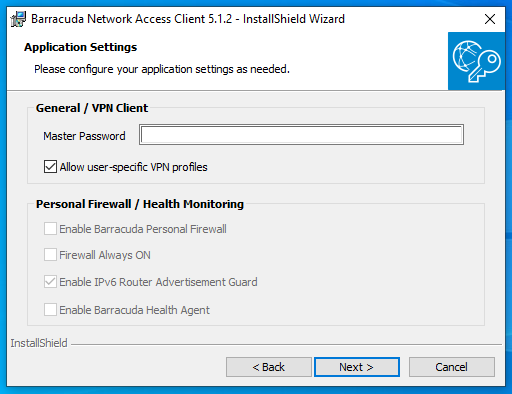Focus the Master Password input field
Viewport: 512px width, 394px height.
click(x=301, y=135)
